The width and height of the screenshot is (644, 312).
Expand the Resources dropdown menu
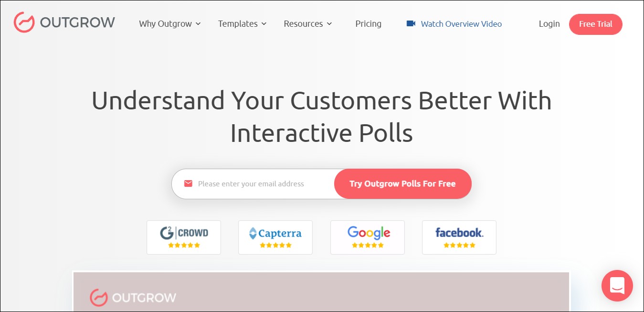[308, 24]
